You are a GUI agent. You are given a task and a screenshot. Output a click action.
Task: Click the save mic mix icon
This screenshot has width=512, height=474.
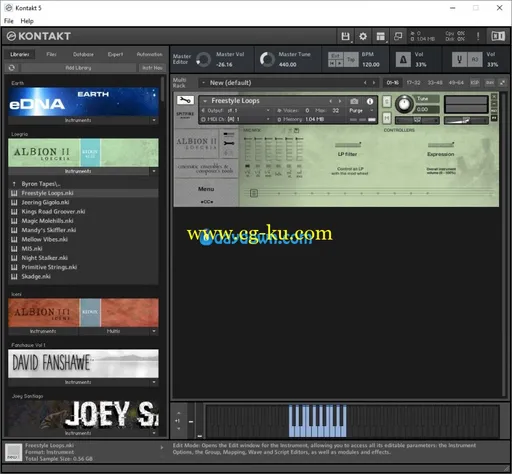pos(297,130)
